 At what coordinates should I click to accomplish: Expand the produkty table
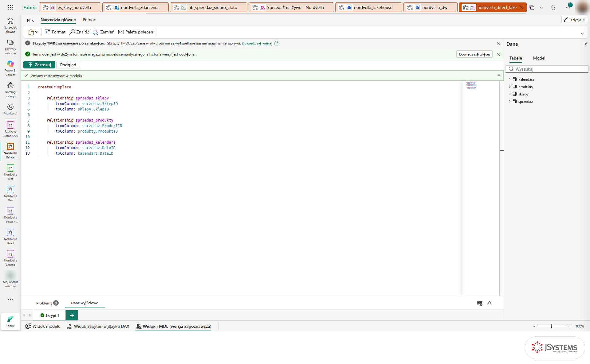click(510, 87)
